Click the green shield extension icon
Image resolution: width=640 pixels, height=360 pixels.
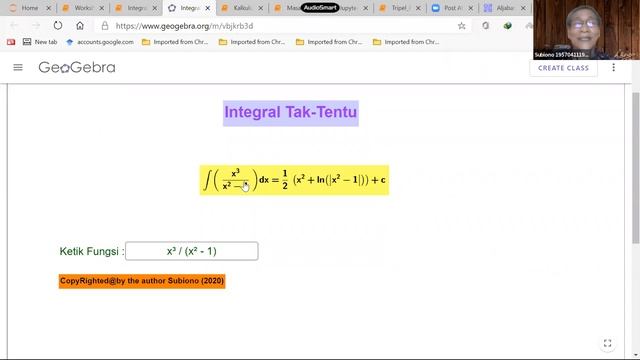pyautogui.click(x=507, y=26)
